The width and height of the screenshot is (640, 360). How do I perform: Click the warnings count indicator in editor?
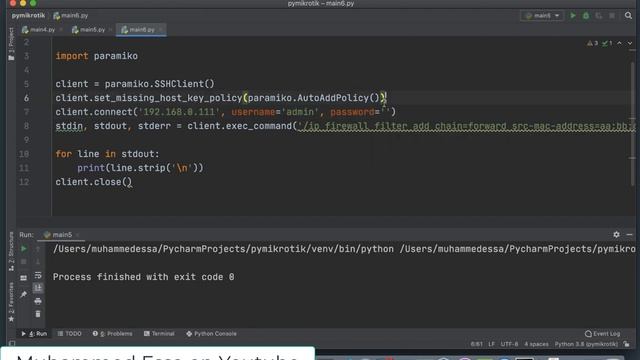592,43
